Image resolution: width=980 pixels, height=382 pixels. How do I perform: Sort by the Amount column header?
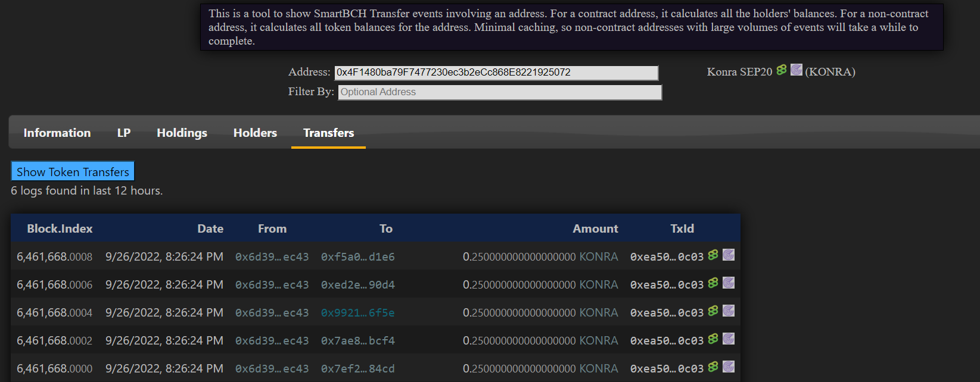[595, 228]
